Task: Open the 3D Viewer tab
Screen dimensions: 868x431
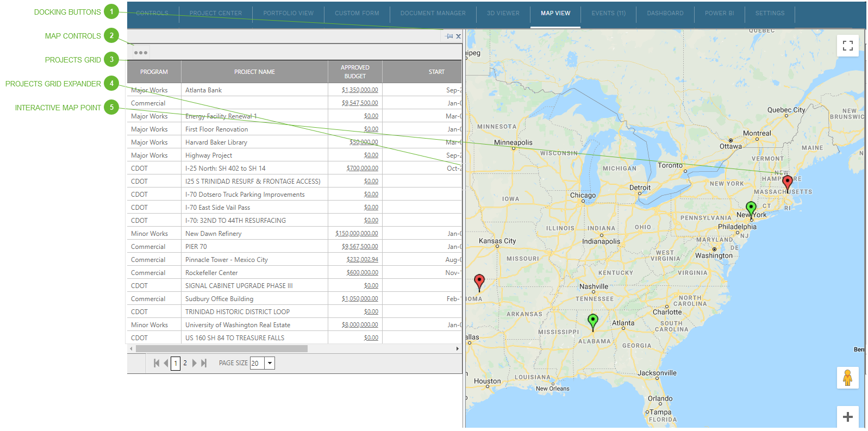Action: pos(503,14)
